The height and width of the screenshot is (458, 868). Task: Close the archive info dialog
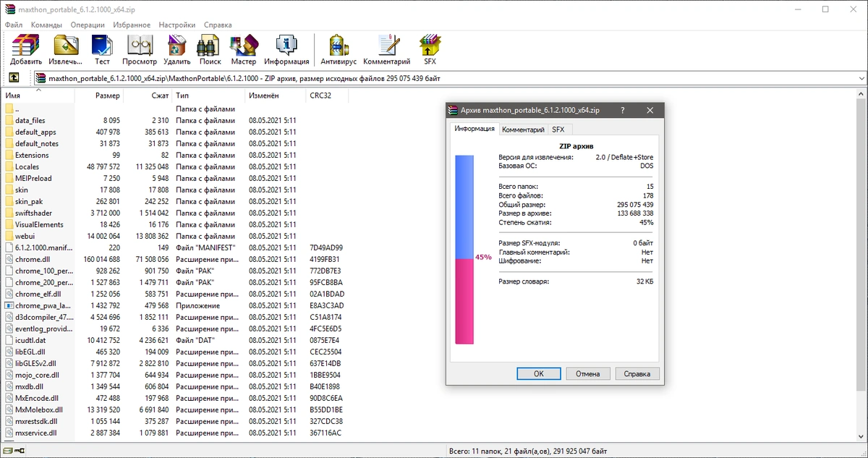[650, 110]
